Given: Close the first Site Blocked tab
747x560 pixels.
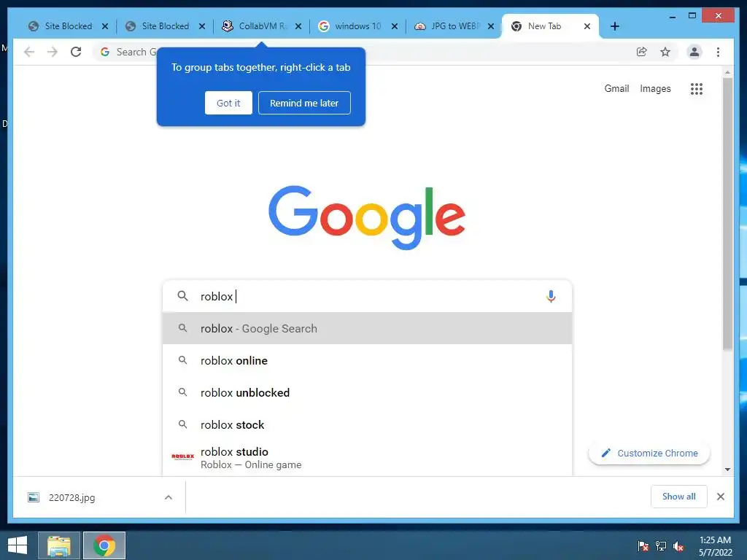Looking at the screenshot, I should [x=105, y=26].
